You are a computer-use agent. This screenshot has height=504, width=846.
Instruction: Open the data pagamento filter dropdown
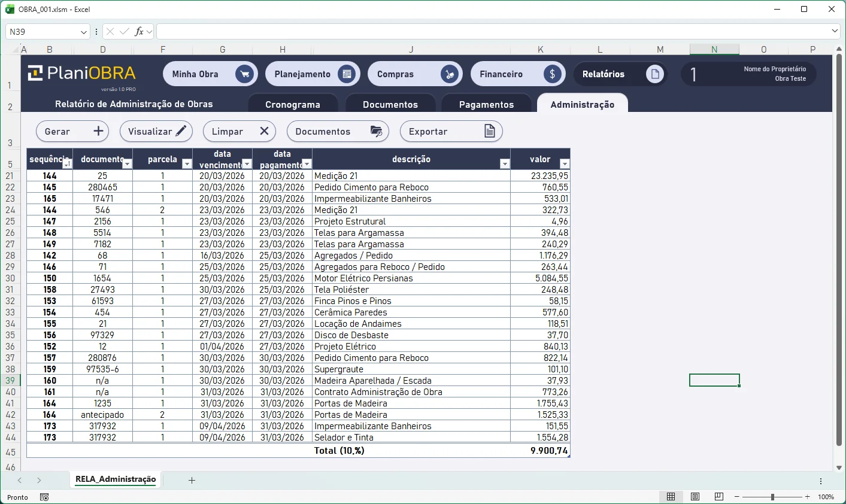(x=307, y=164)
